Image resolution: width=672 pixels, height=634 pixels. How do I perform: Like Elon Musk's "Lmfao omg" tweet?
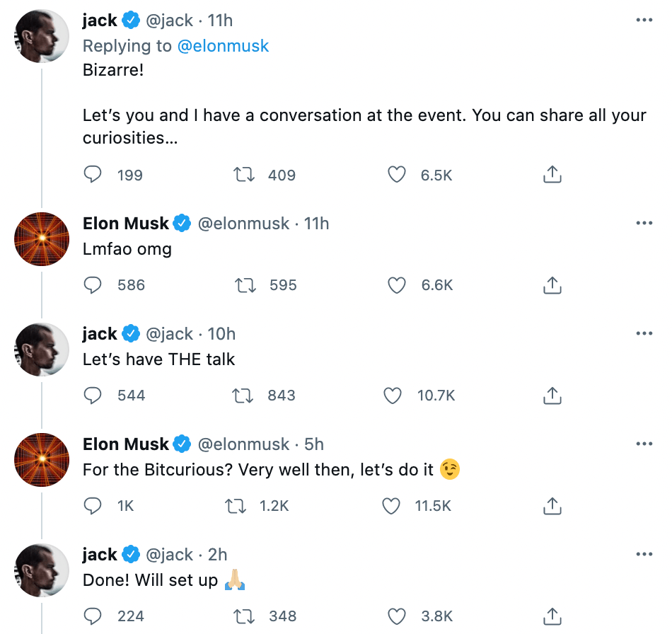[398, 285]
